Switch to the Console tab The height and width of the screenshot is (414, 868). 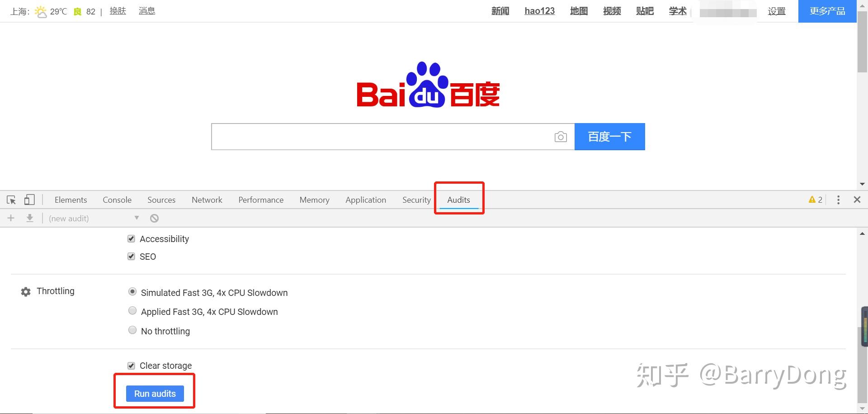point(117,200)
